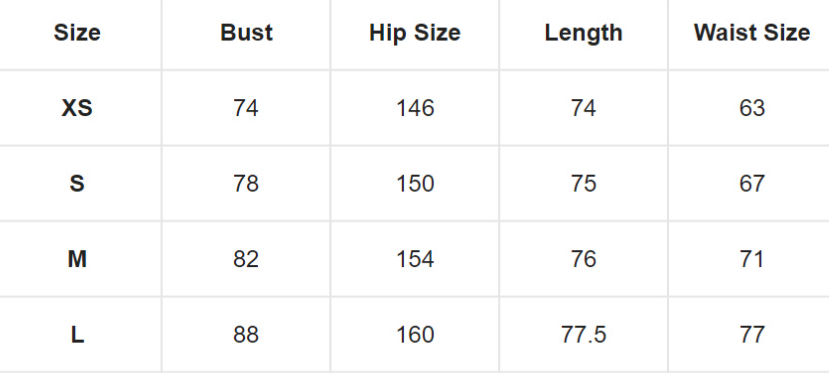829x373 pixels.
Task: Select the M size row label
Action: click(77, 259)
